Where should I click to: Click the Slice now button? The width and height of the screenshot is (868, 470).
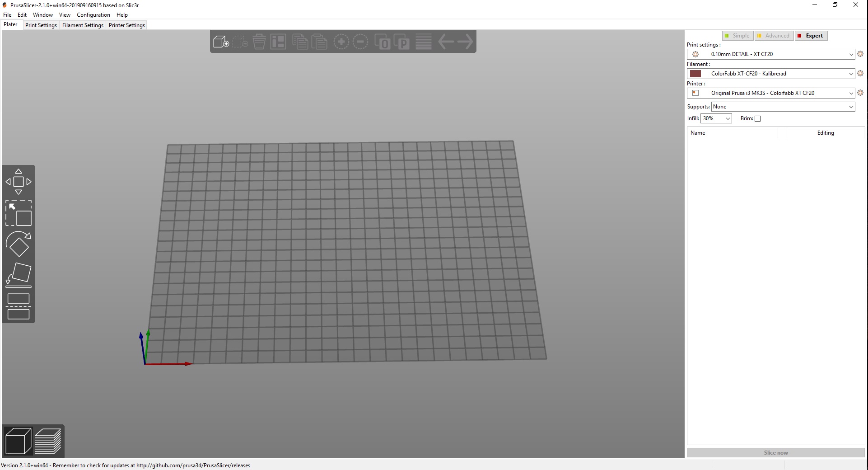776,453
